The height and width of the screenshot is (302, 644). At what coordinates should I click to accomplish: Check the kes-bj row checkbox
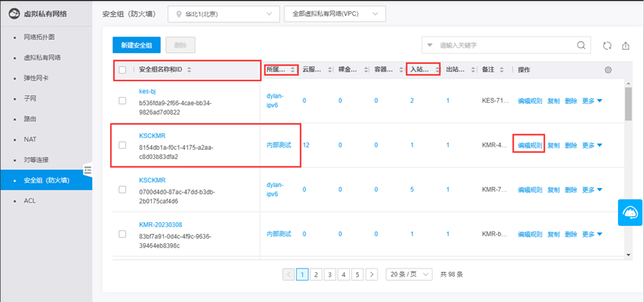click(x=122, y=101)
